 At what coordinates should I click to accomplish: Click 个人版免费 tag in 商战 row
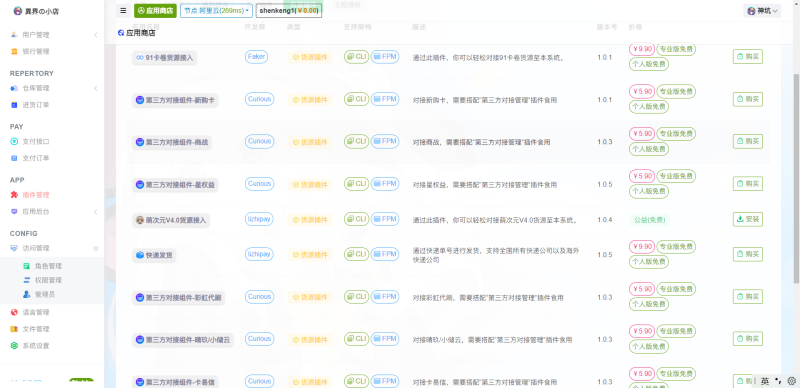click(x=649, y=150)
